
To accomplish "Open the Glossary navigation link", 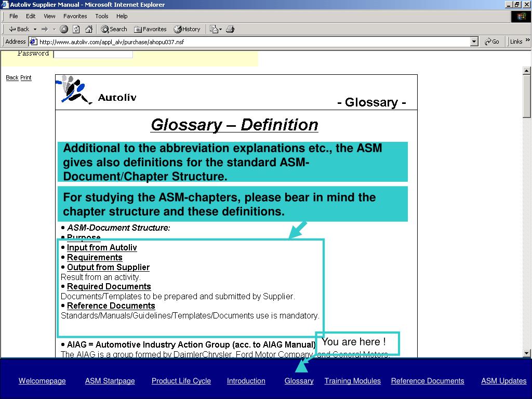I will [x=299, y=381].
